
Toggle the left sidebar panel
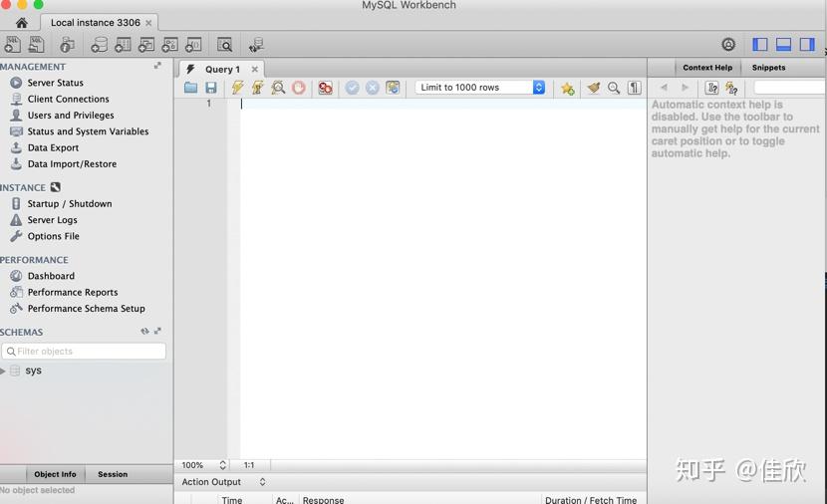click(x=760, y=44)
